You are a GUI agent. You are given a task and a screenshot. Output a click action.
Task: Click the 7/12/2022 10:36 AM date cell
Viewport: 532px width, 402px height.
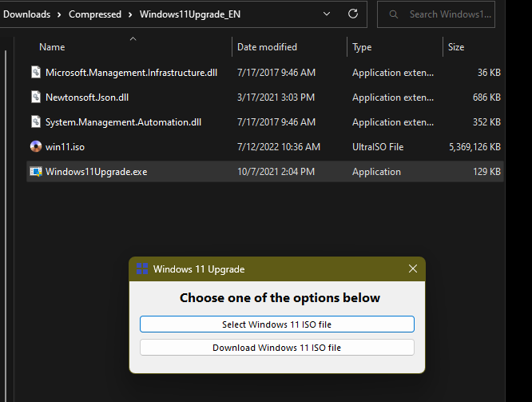tap(279, 147)
